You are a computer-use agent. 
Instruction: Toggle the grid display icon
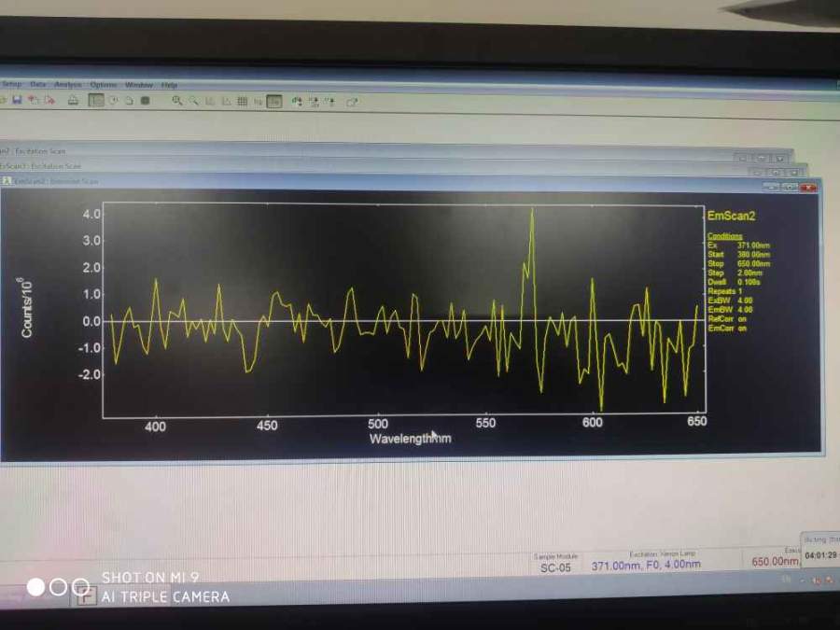[242, 101]
